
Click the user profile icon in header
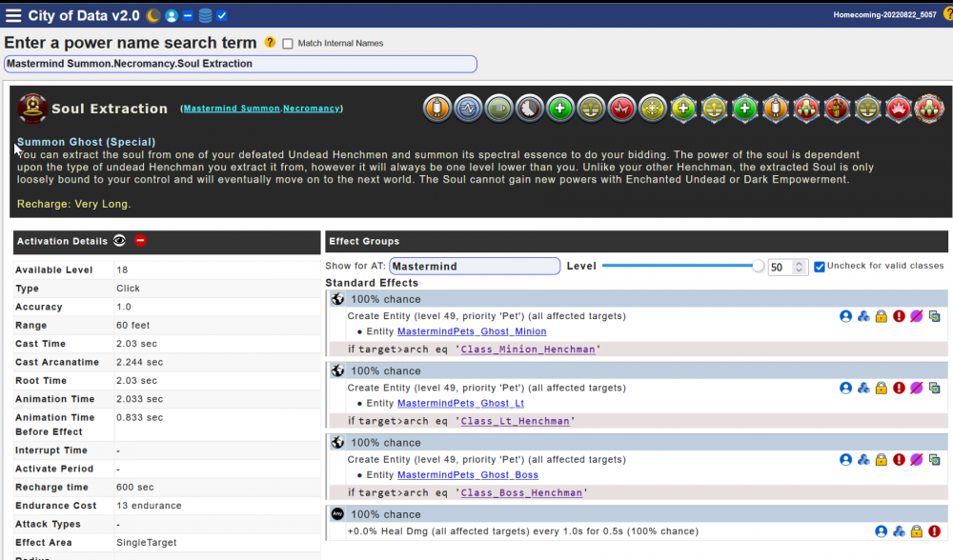coord(172,15)
